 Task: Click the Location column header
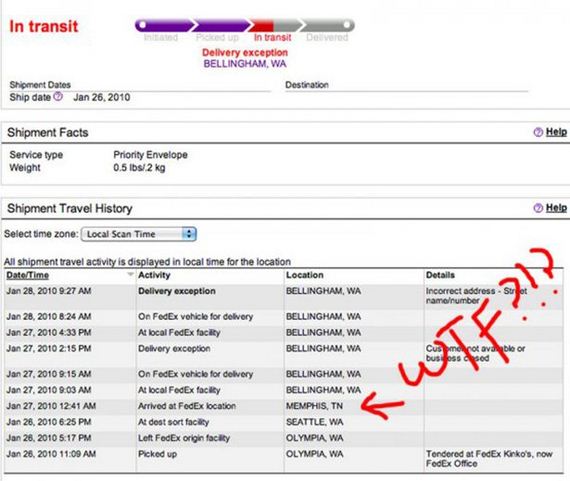click(305, 275)
